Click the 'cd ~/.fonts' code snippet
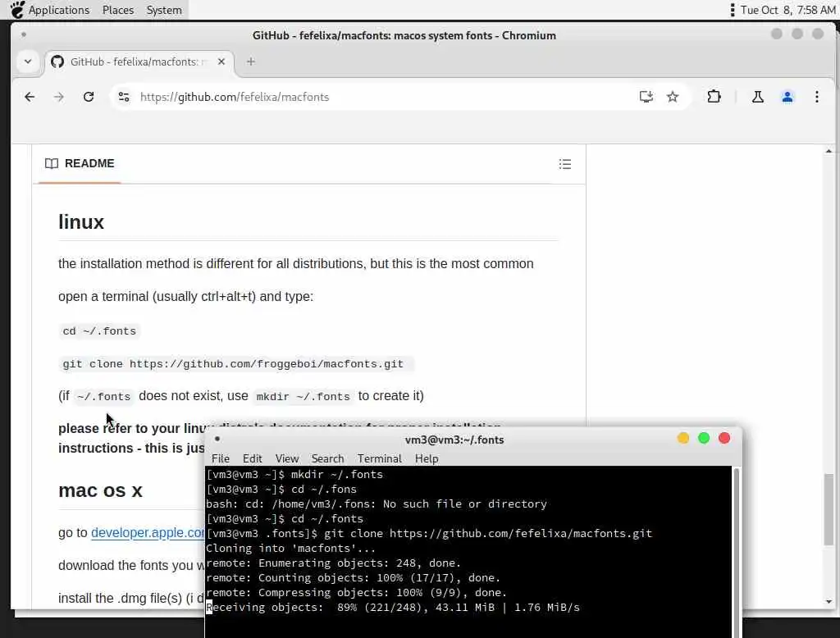This screenshot has height=638, width=840. pos(99,331)
